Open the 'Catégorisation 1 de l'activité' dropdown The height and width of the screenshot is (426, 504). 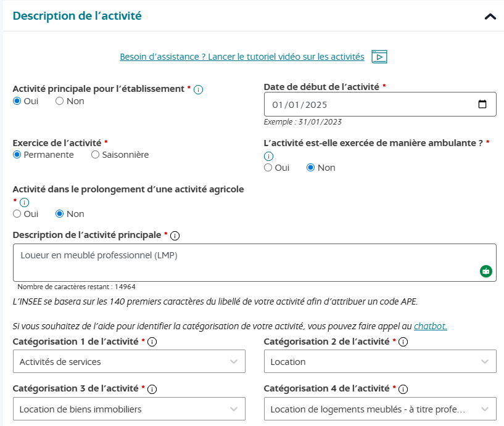(x=130, y=361)
